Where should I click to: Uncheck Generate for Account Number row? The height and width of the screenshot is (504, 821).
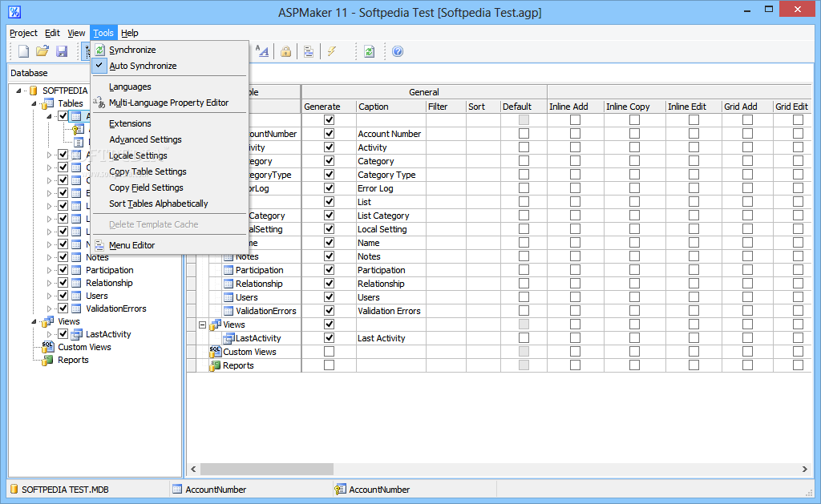point(329,134)
